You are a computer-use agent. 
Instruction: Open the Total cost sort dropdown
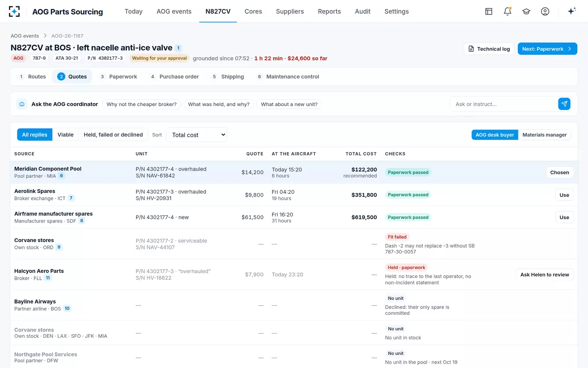(x=196, y=135)
